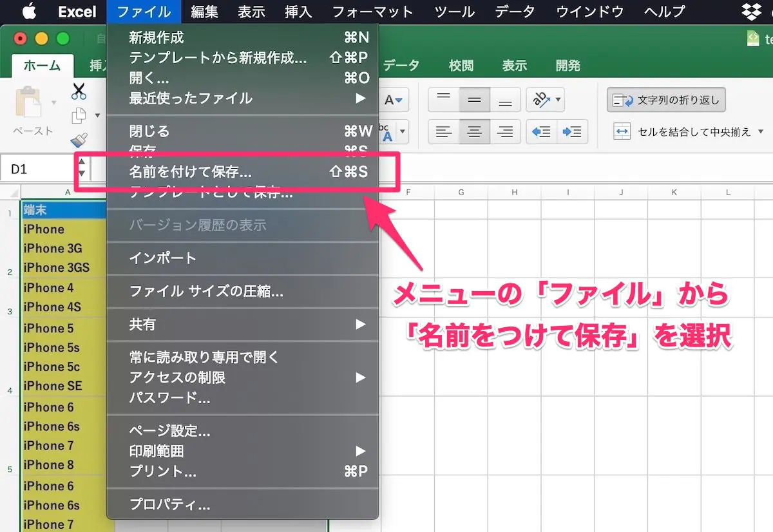The width and height of the screenshot is (773, 532).
Task: Click the middle align icon
Action: [x=475, y=100]
